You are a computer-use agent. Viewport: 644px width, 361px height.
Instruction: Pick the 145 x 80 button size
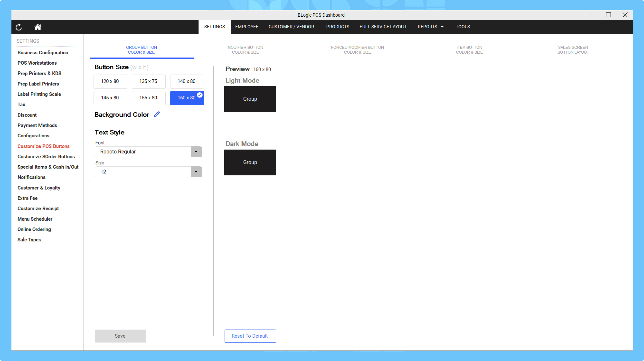click(x=110, y=98)
